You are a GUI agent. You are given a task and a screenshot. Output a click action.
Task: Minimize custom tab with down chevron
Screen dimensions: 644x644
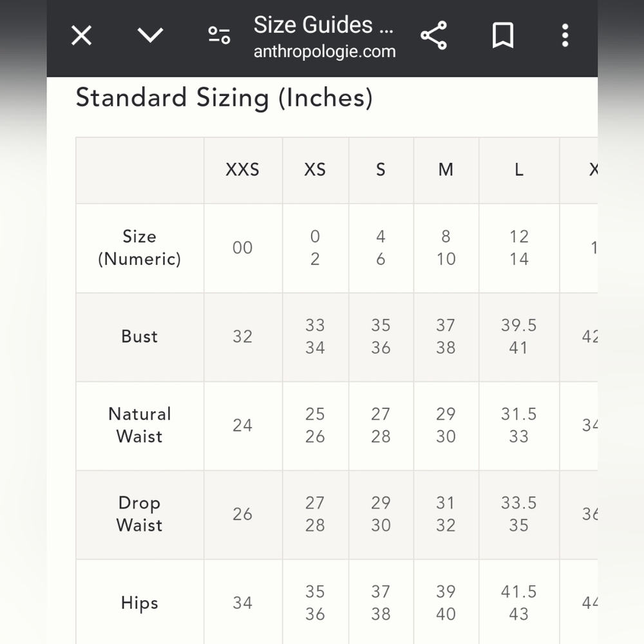pos(150,35)
